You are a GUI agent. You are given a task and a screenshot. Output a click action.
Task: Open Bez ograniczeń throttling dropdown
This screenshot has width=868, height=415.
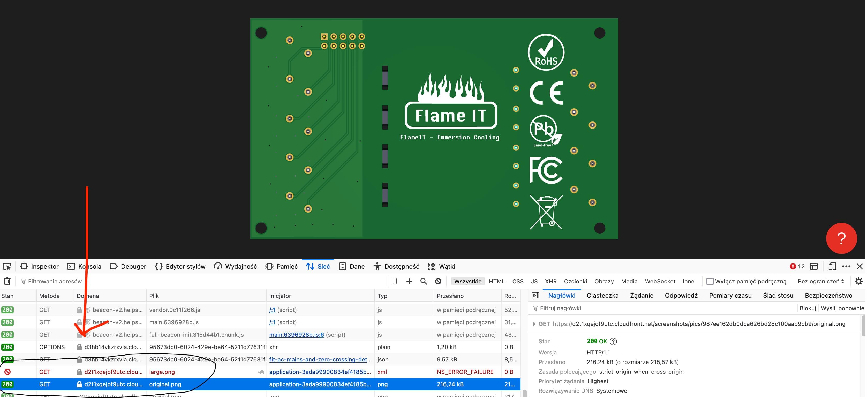(820, 281)
